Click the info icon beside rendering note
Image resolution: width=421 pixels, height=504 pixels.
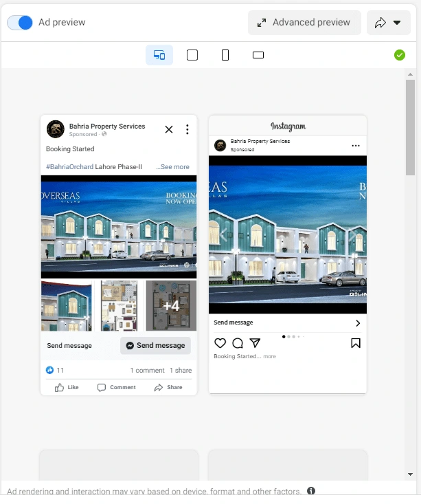311,490
